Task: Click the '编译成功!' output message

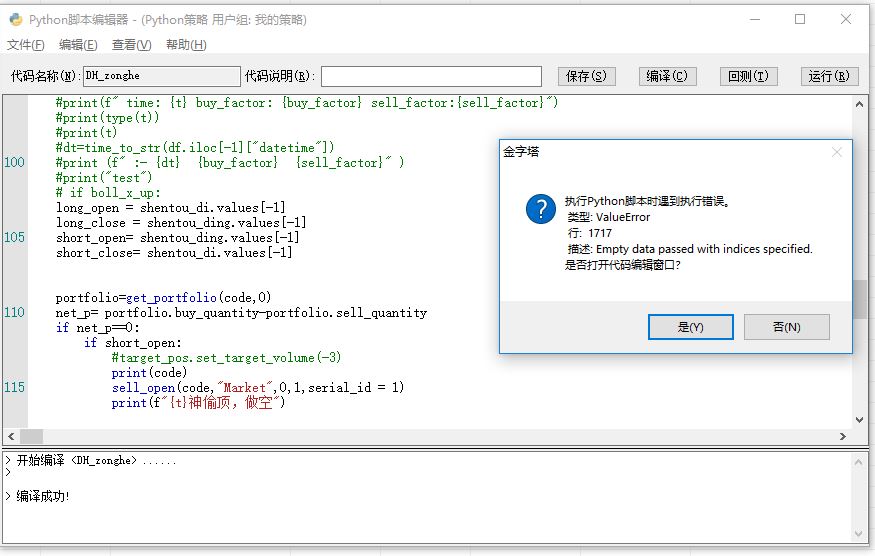Action: [42, 496]
